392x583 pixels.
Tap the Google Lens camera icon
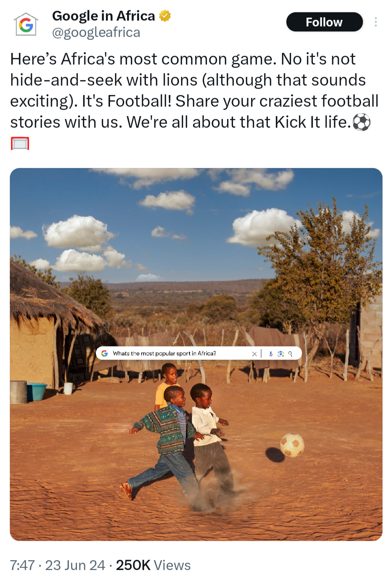click(x=281, y=354)
